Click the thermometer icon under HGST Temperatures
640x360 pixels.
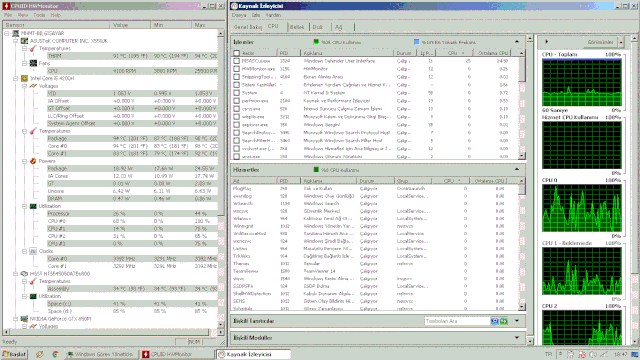click(x=33, y=281)
